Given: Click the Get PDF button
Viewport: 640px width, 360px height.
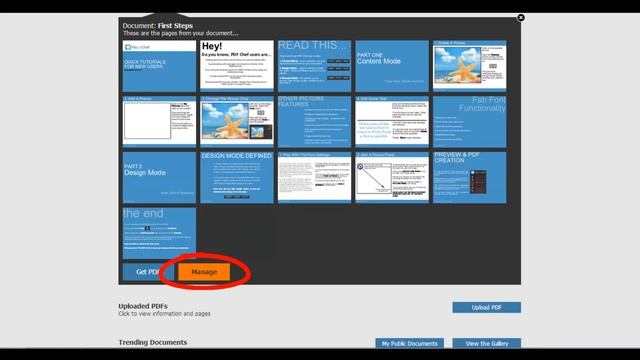Looking at the screenshot, I should (147, 272).
